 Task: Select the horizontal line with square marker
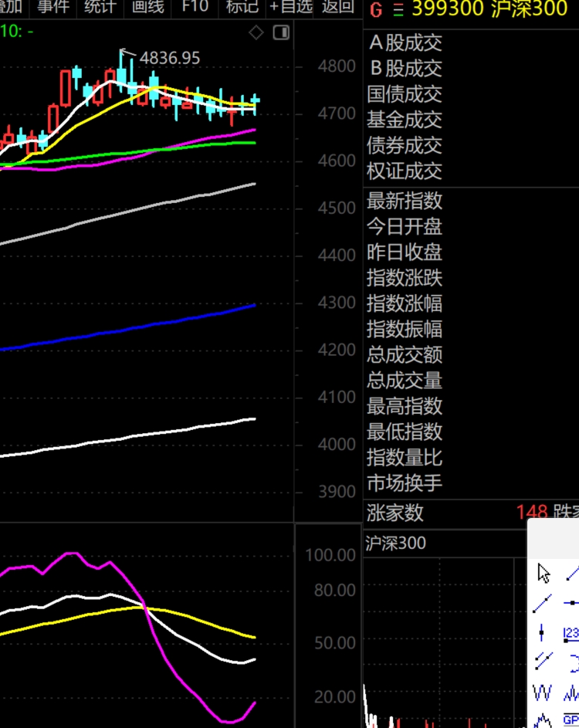[571, 603]
